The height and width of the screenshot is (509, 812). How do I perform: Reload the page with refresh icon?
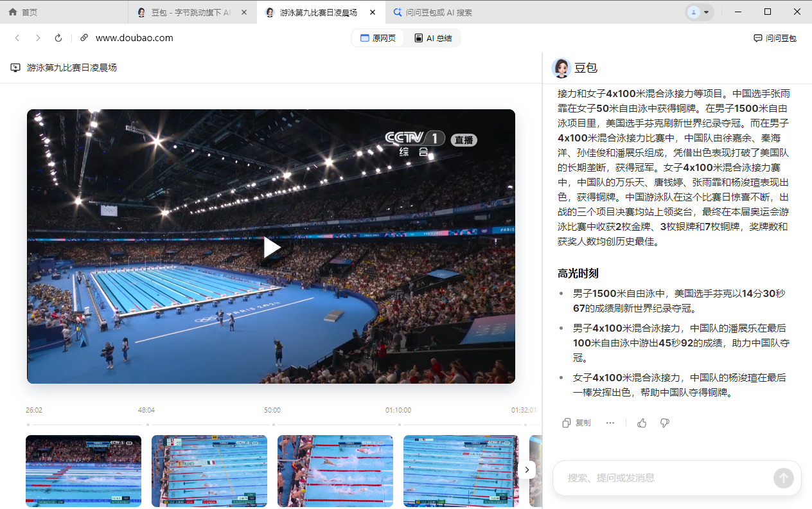[58, 38]
